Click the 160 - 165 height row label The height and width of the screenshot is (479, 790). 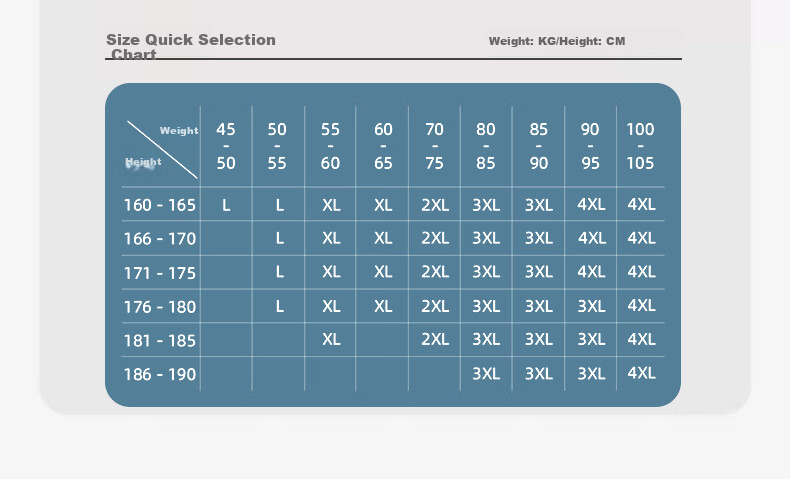(160, 205)
